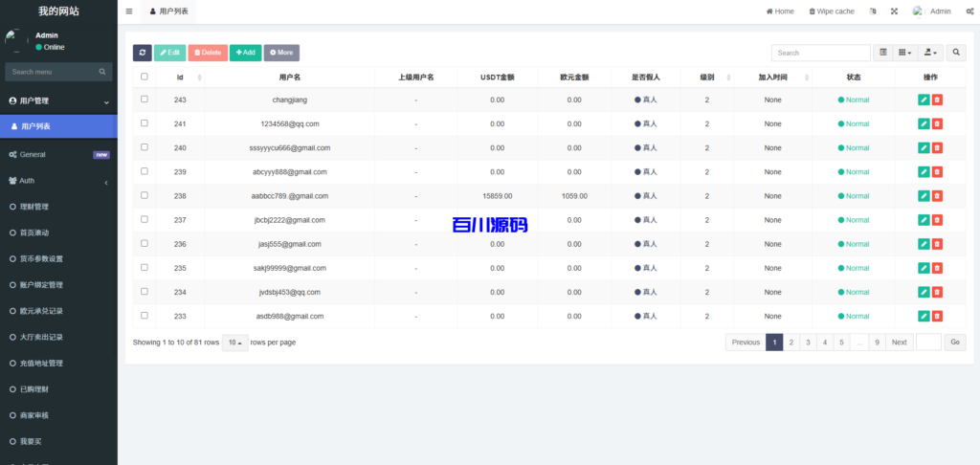980x465 pixels.
Task: Jump to page 9 in pagination
Action: 878,343
